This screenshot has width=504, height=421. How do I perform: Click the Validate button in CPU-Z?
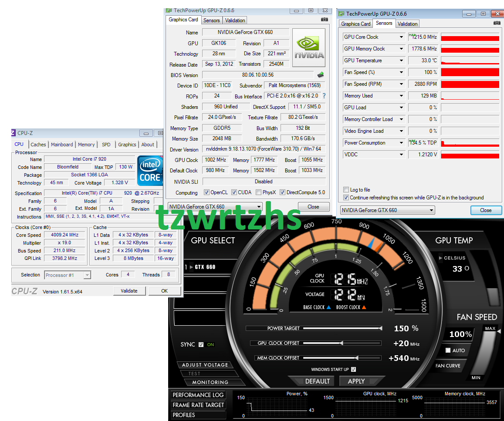tap(129, 291)
